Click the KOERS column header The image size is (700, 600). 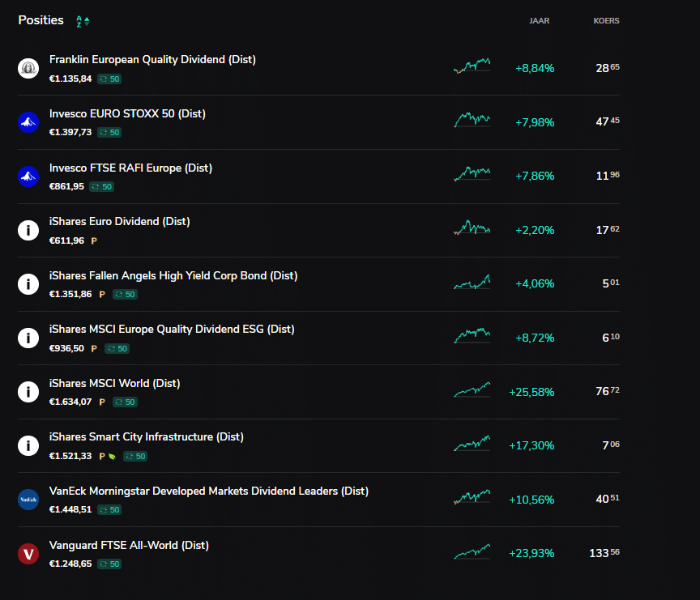pos(606,21)
